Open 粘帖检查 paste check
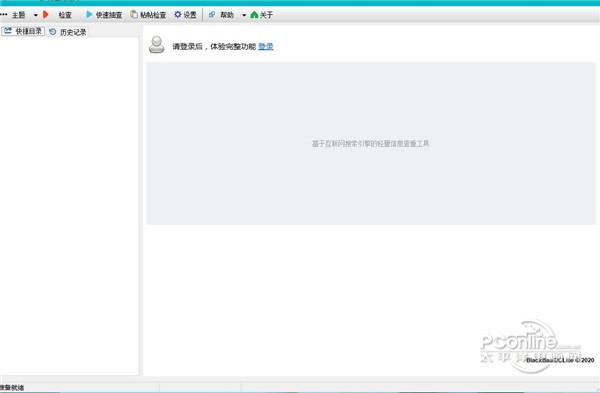Image resolution: width=600 pixels, height=393 pixels. pyautogui.click(x=153, y=15)
